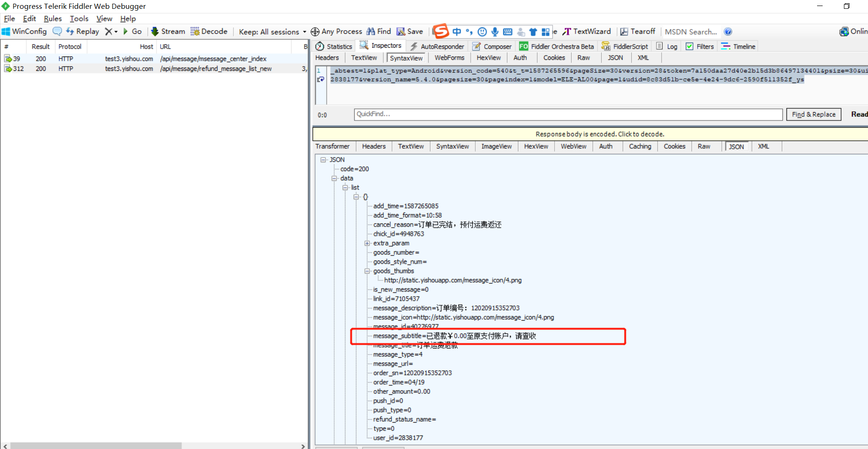The image size is (868, 449).
Task: Select response Caching tab
Action: coord(640,146)
